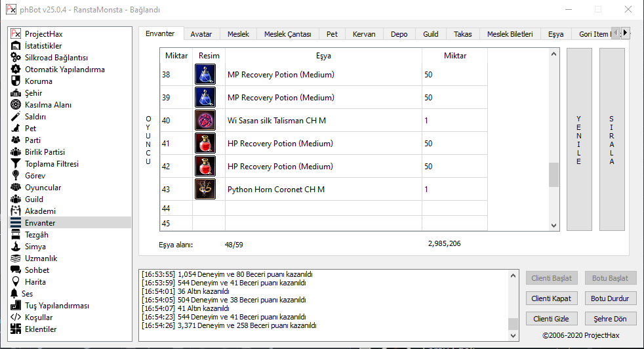Click the Python Horn Coronet item icon

(205, 189)
